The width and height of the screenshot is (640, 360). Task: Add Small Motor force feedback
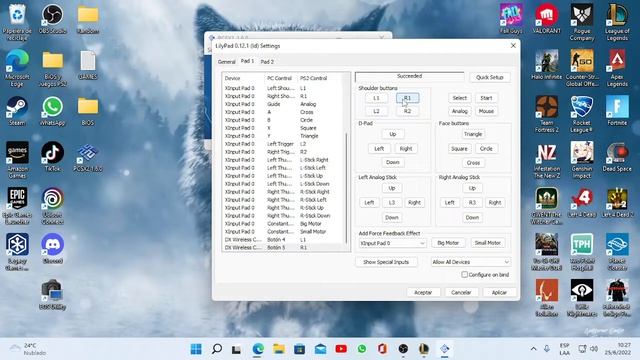point(487,243)
